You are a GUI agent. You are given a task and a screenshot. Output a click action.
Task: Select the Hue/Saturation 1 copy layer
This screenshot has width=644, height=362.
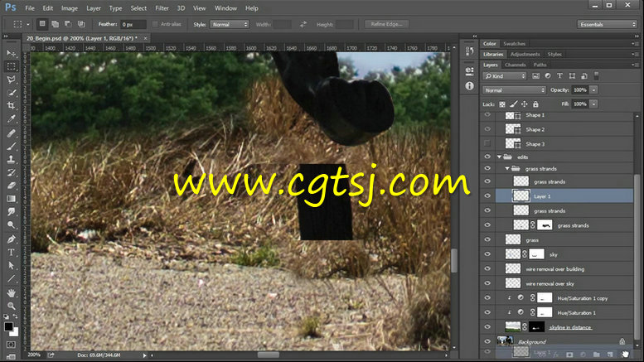tap(564, 298)
